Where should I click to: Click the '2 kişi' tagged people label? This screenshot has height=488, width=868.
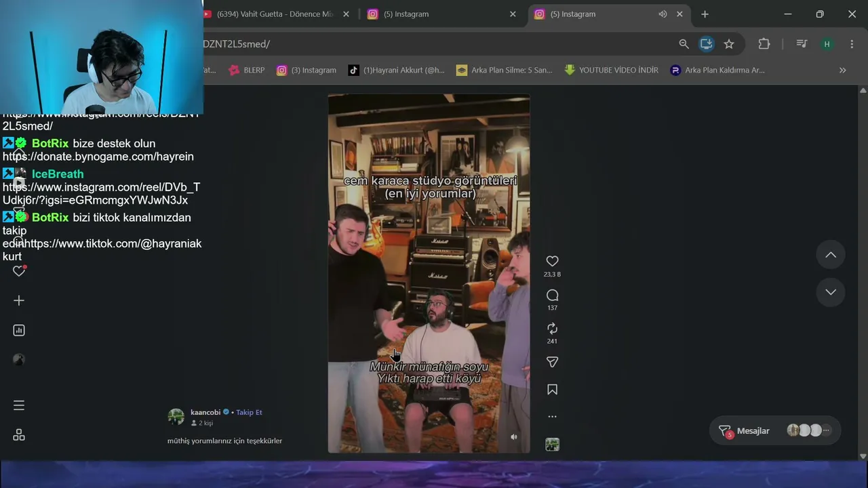[202, 423]
